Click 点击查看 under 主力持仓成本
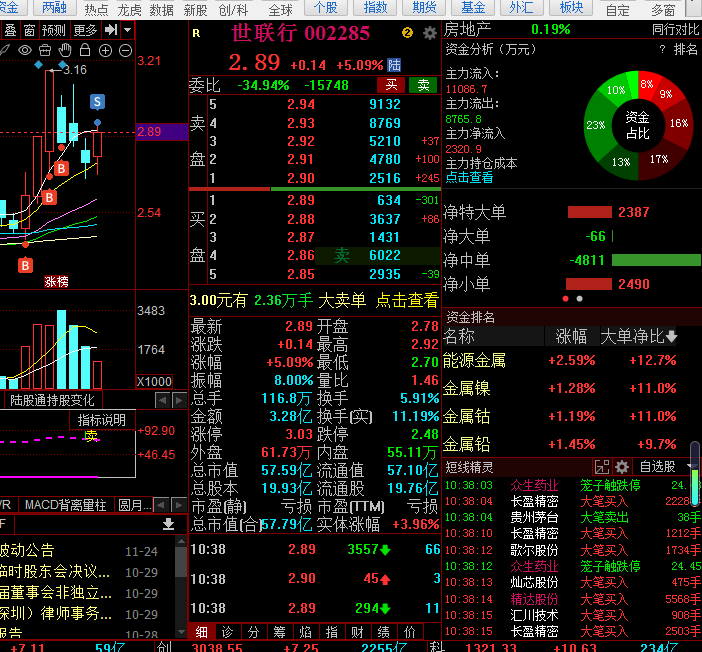The height and width of the screenshot is (652, 702). point(469,178)
